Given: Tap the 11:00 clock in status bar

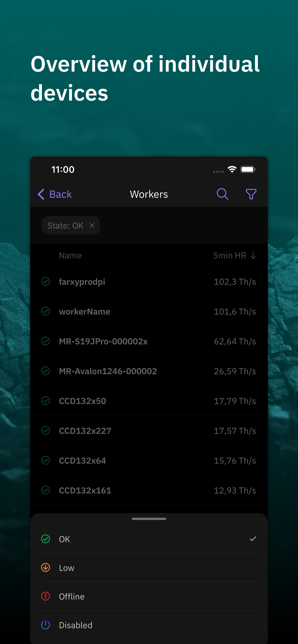Looking at the screenshot, I should point(63,169).
